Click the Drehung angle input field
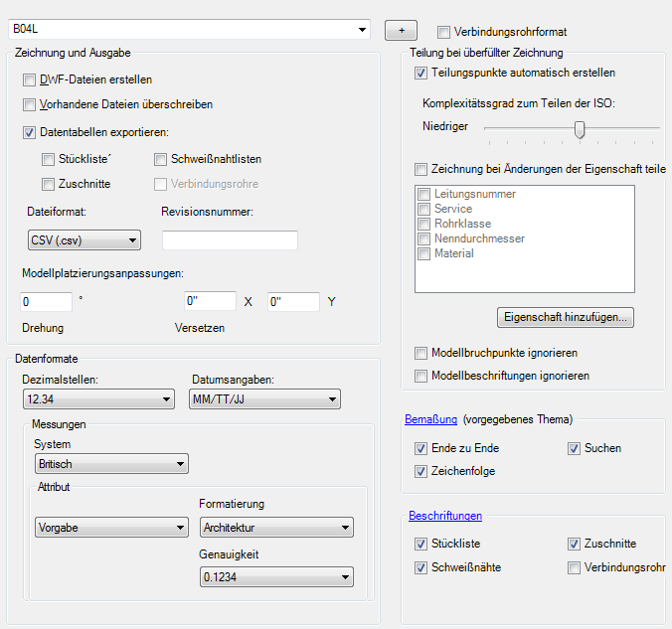672x629 pixels. point(46,301)
